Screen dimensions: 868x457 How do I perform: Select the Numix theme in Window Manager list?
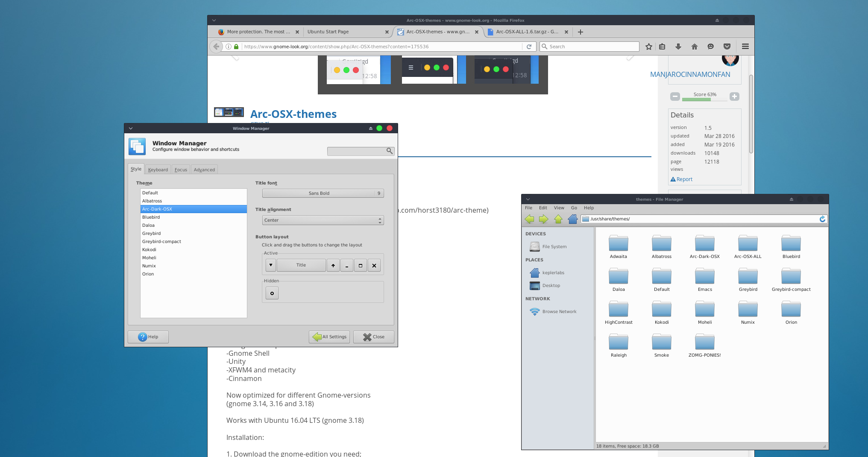coord(194,266)
